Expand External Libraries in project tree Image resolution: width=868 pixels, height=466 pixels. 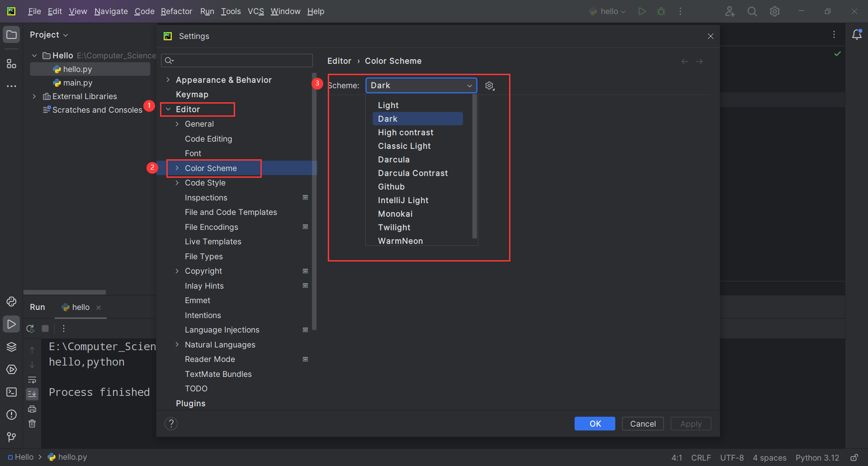tap(34, 96)
